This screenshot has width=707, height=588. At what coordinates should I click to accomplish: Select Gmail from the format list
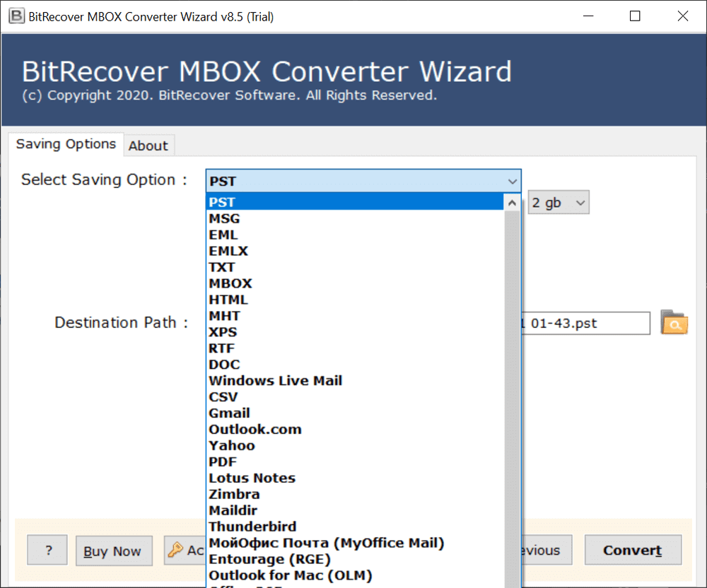pyautogui.click(x=229, y=413)
